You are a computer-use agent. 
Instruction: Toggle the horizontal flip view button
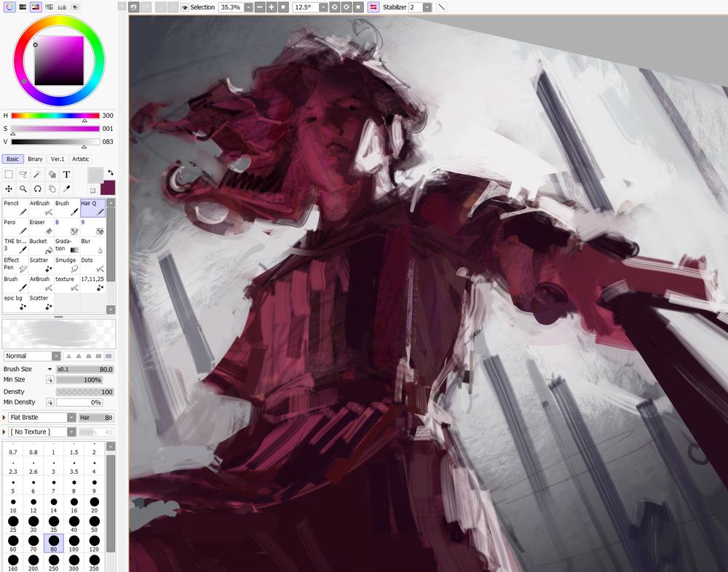click(x=373, y=7)
